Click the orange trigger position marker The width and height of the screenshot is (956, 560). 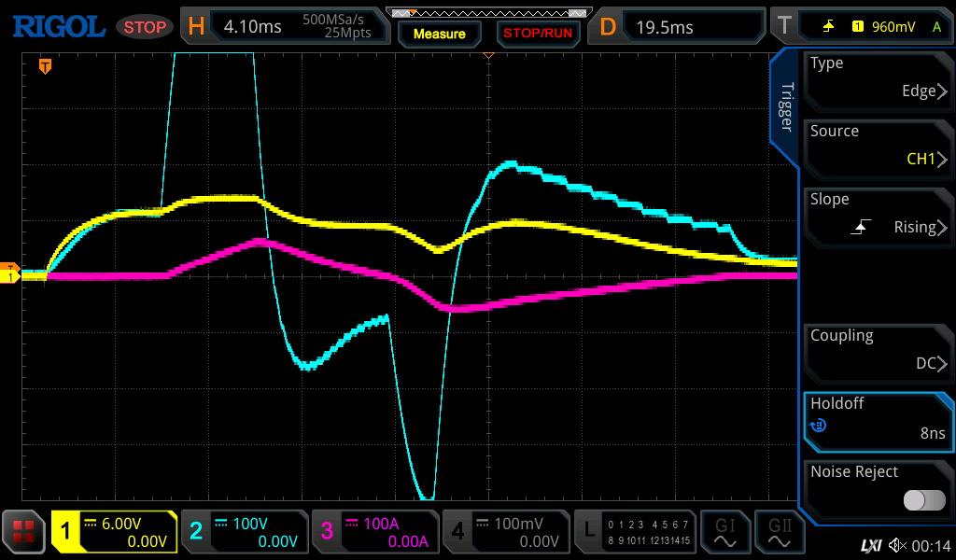[44, 66]
